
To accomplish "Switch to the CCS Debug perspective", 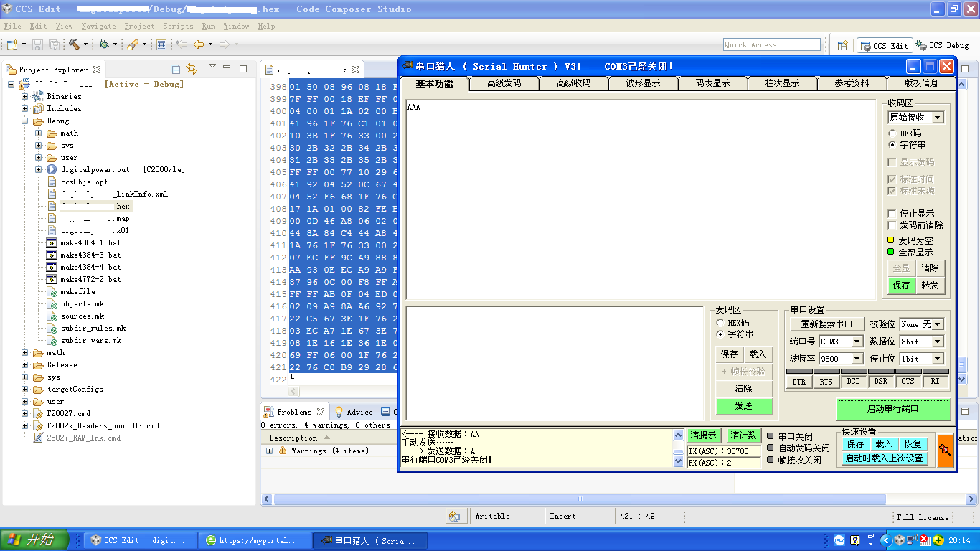I will (943, 45).
